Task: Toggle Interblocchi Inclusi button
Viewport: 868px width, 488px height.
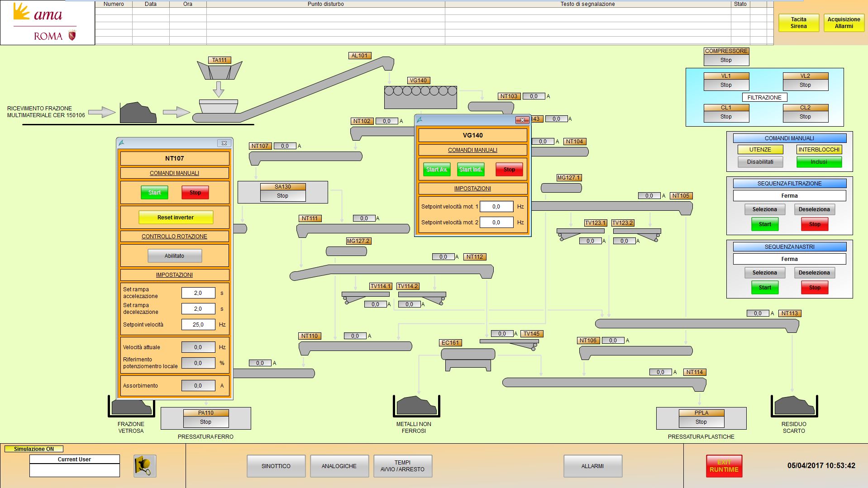Action: pyautogui.click(x=819, y=162)
